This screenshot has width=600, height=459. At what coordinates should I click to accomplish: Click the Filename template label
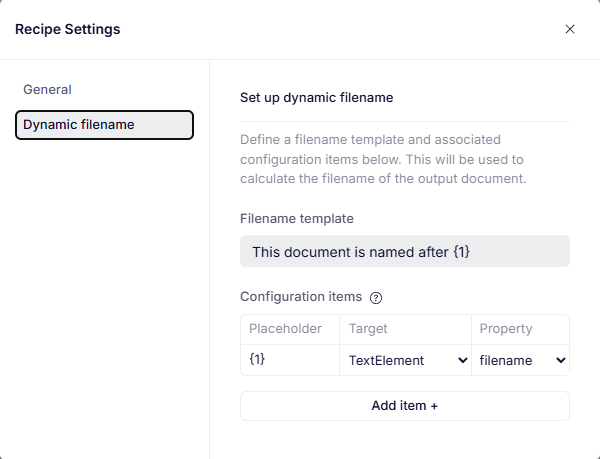(297, 218)
